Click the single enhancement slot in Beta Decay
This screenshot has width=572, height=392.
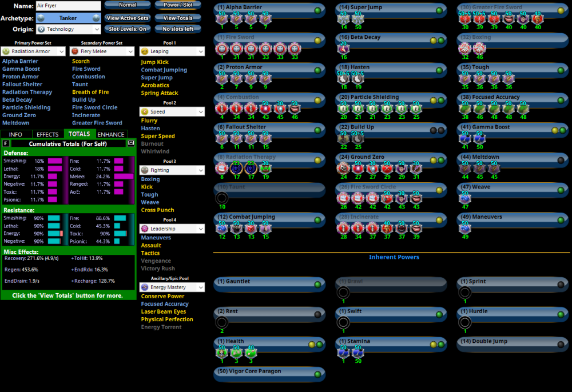point(343,49)
